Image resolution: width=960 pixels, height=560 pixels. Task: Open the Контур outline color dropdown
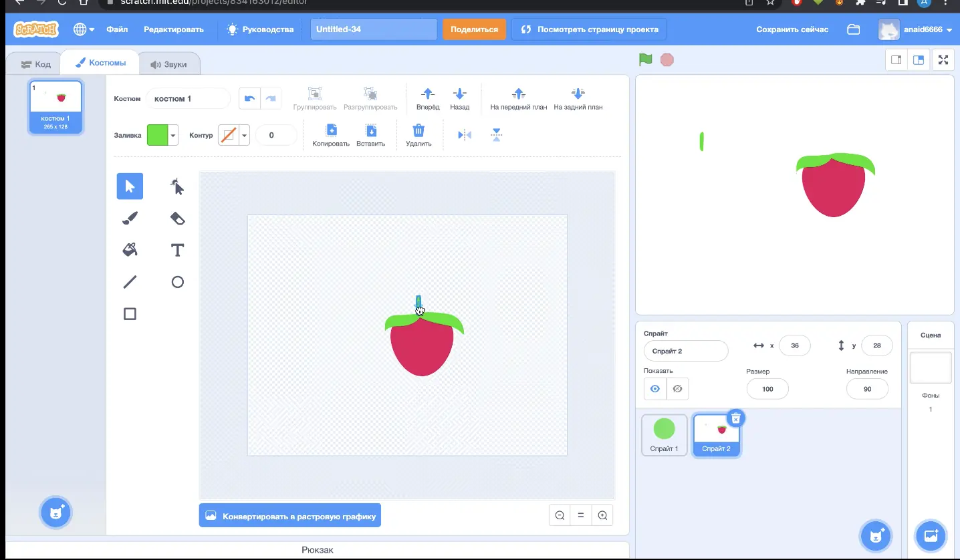(234, 135)
